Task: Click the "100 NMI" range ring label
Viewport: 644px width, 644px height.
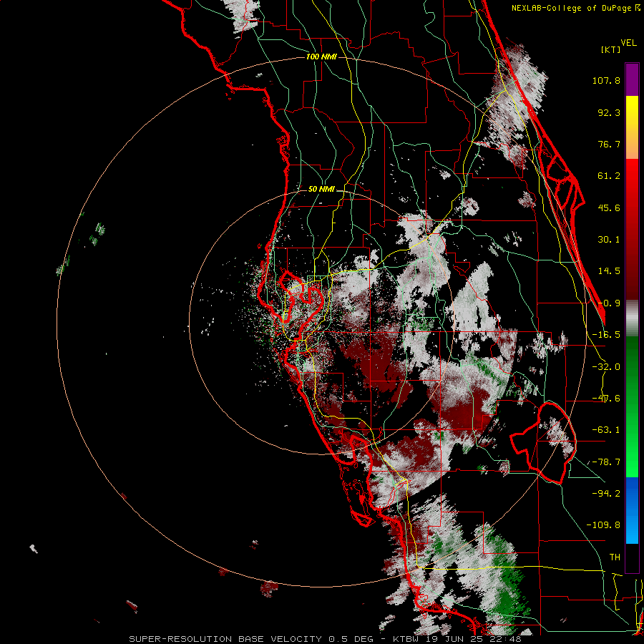Action: pos(321,57)
